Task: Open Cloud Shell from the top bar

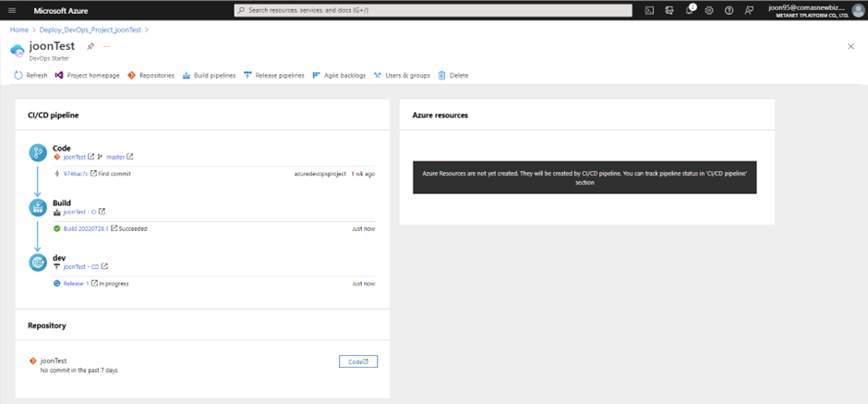Action: coord(650,10)
